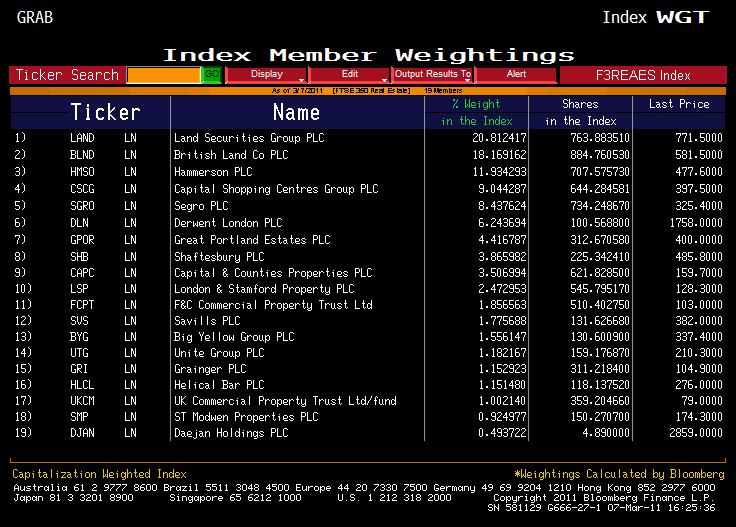736x527 pixels.
Task: Click Shaftesbury PLC name
Action: [x=219, y=257]
